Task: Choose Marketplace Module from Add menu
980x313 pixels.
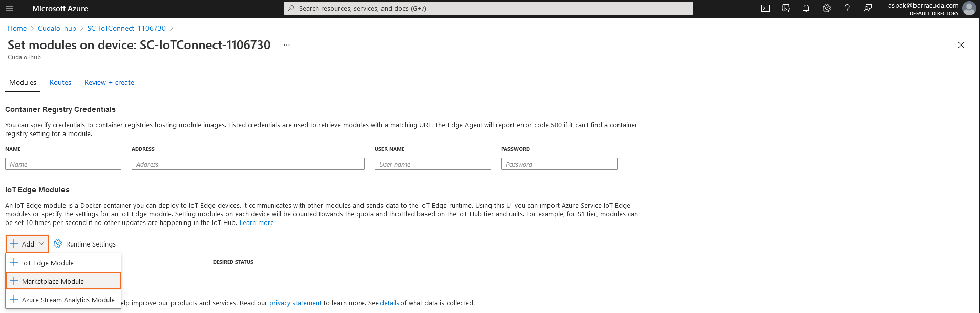Action: coord(63,281)
